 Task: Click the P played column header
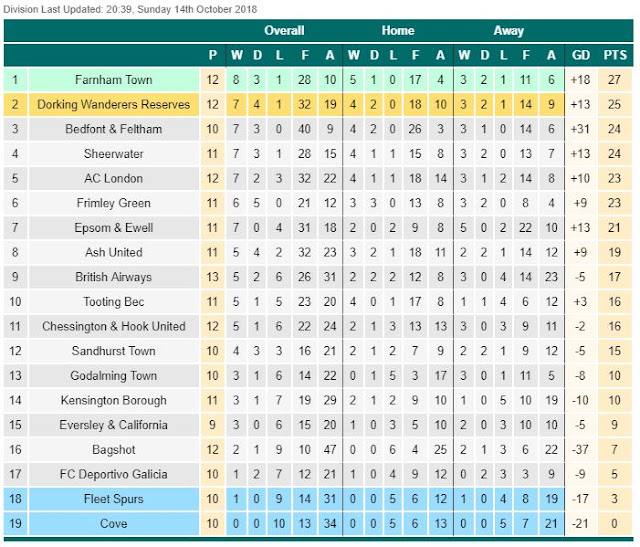(x=213, y=55)
